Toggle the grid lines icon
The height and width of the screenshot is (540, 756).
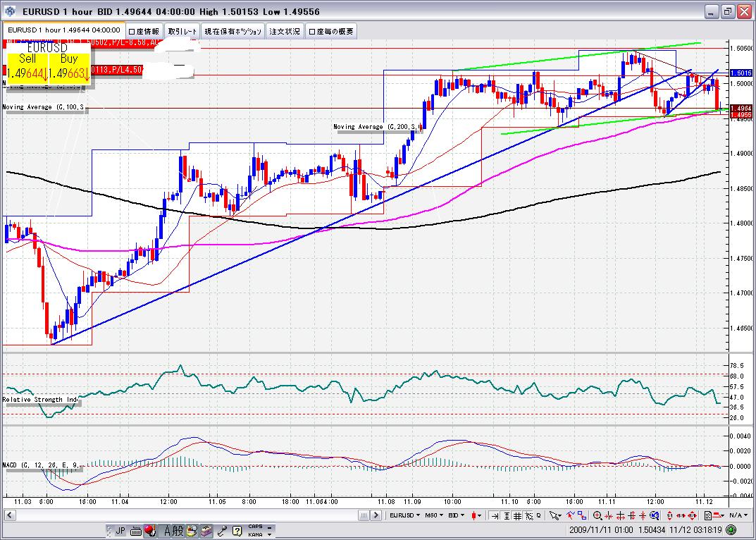tap(517, 515)
